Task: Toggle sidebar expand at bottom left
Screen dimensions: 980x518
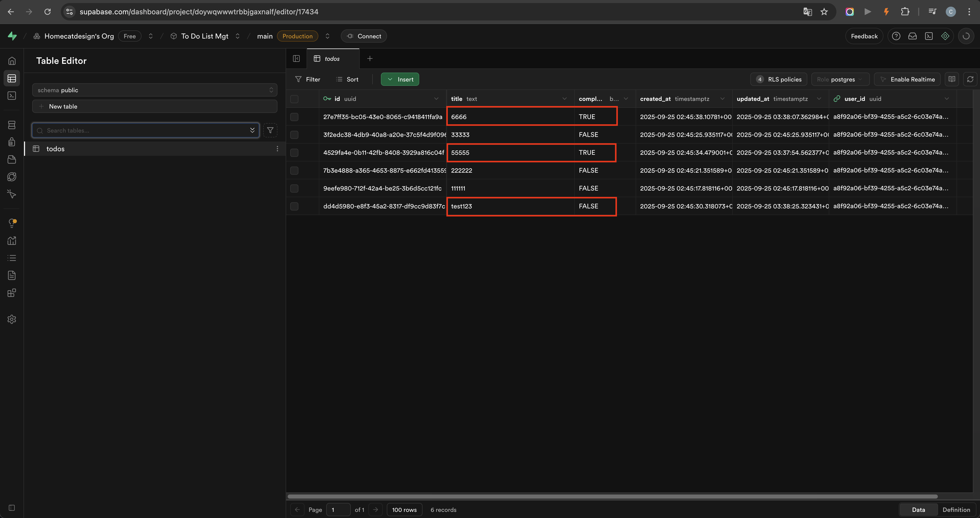Action: 12,508
